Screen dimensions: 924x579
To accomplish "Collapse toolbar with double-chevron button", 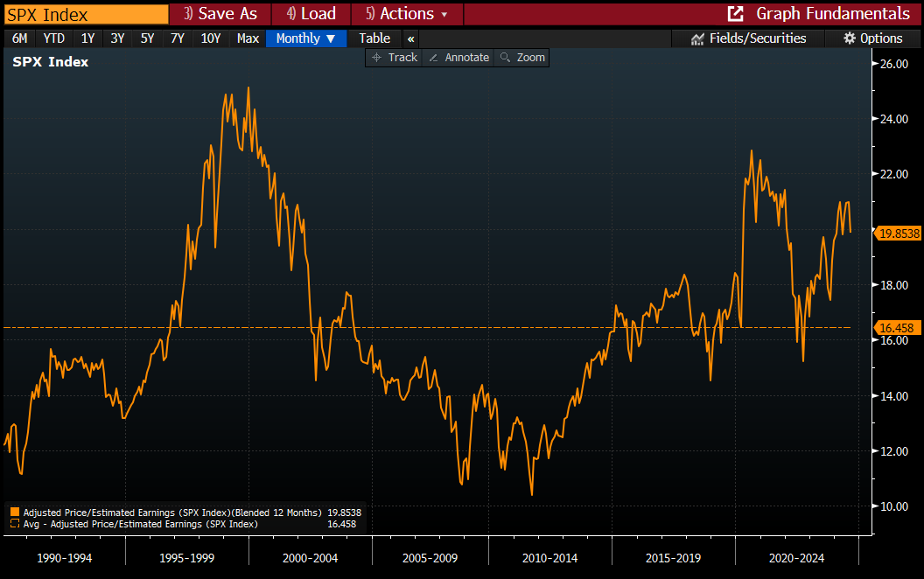I will point(410,38).
